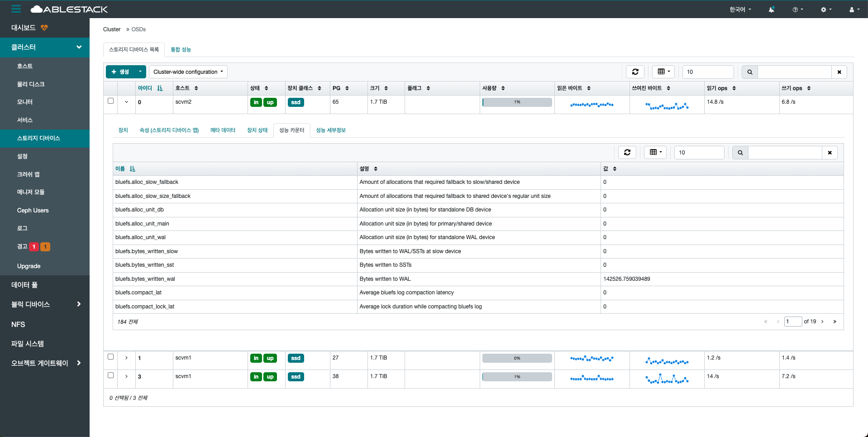This screenshot has height=437, width=868.
Task: Expand the OSD 1 row details
Action: click(126, 358)
